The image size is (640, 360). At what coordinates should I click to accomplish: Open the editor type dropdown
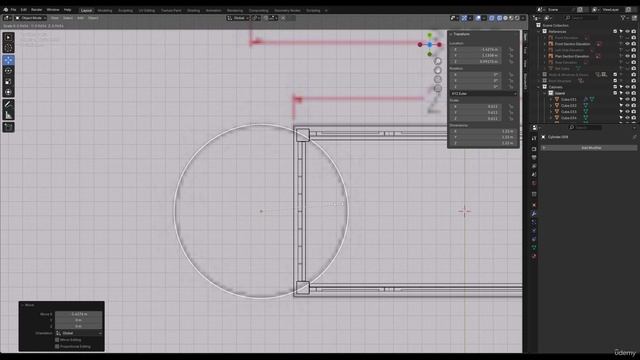click(x=7, y=18)
